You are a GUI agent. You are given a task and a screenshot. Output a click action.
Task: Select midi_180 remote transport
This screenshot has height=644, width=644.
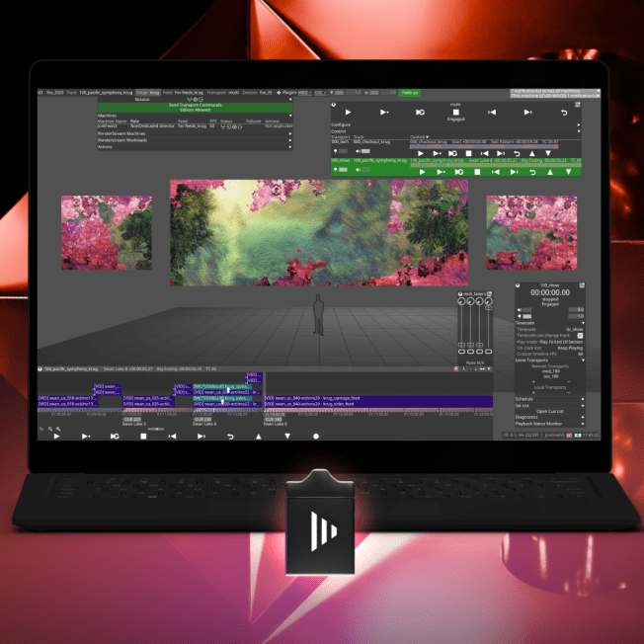(x=550, y=371)
